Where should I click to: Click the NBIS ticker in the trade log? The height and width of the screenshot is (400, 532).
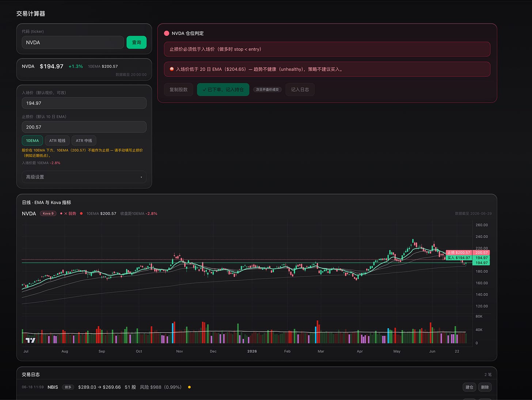[53, 387]
